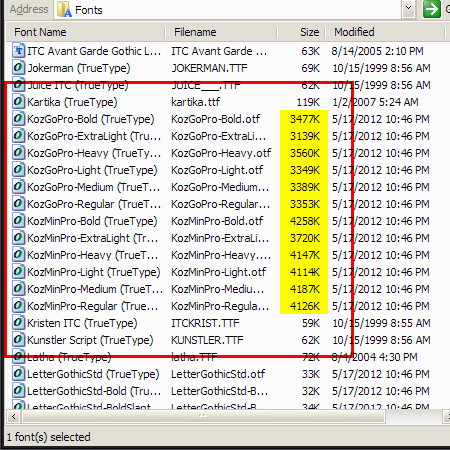This screenshot has width=450, height=450.
Task: Click the 3560K size value
Action: click(305, 153)
